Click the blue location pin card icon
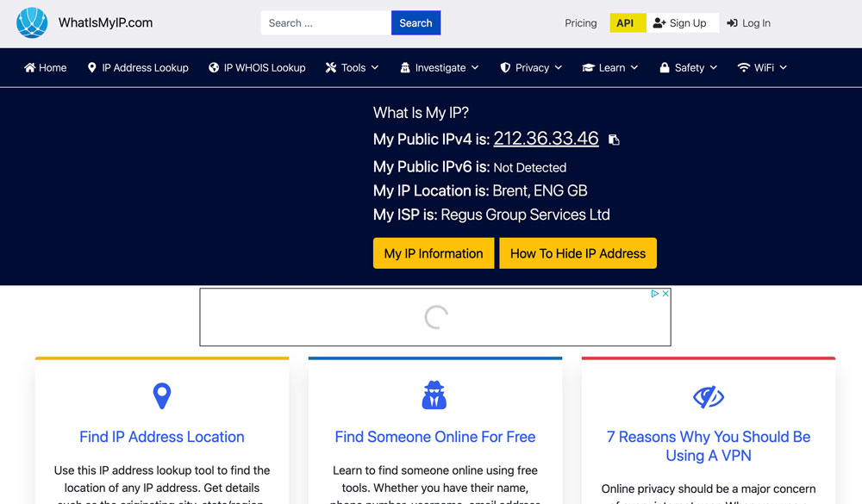Screen dimensions: 862x504 pyautogui.click(x=162, y=395)
